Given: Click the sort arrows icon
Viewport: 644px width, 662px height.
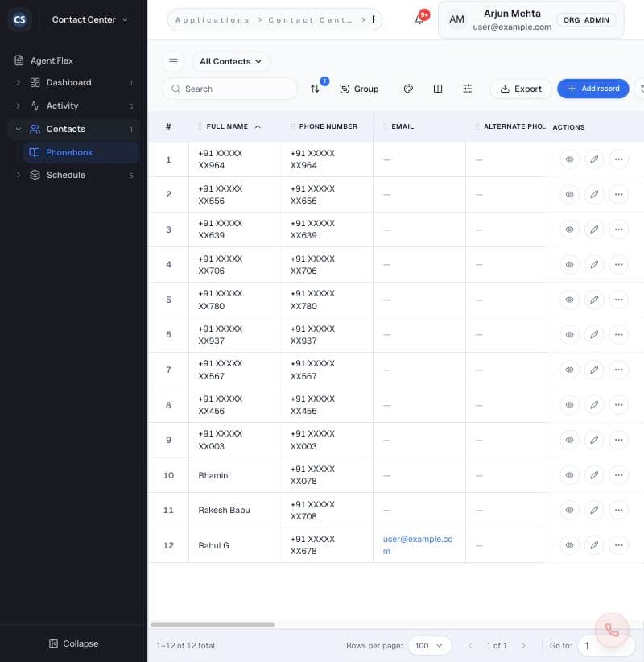Looking at the screenshot, I should pos(315,89).
